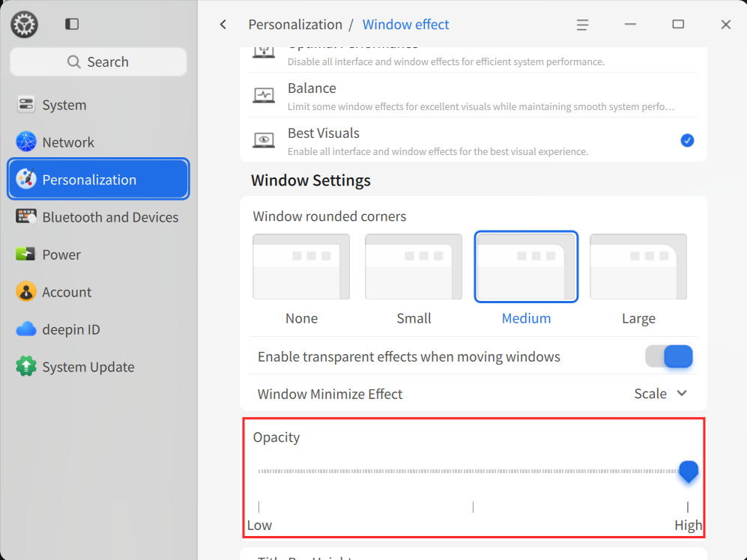Image resolution: width=747 pixels, height=560 pixels.
Task: Select Small rounded corners thumbnail
Action: [x=414, y=267]
